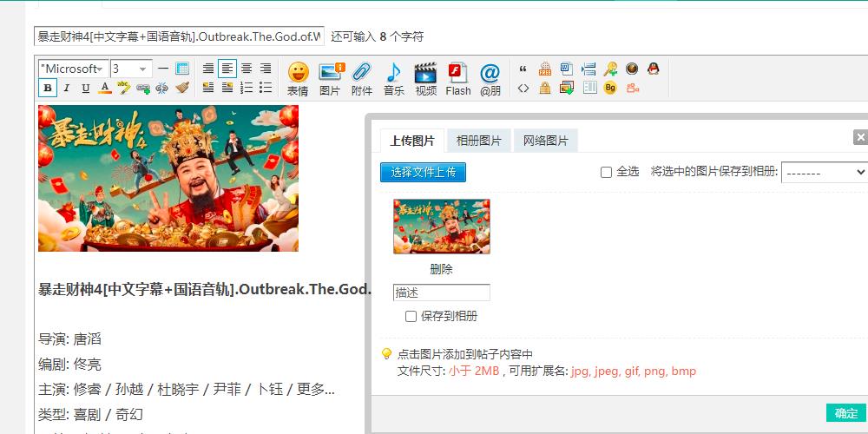Open the album selection dropdown
The image size is (868, 434).
point(824,172)
